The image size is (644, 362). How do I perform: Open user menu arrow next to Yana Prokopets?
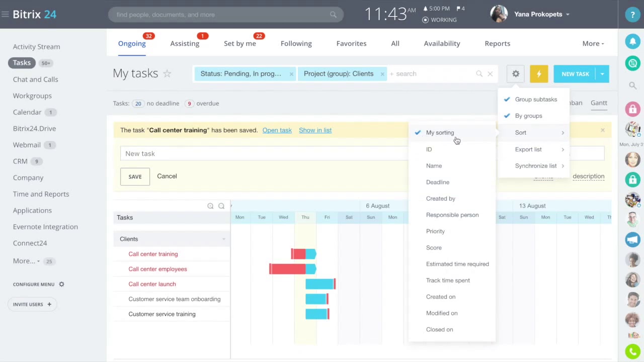[x=568, y=15]
